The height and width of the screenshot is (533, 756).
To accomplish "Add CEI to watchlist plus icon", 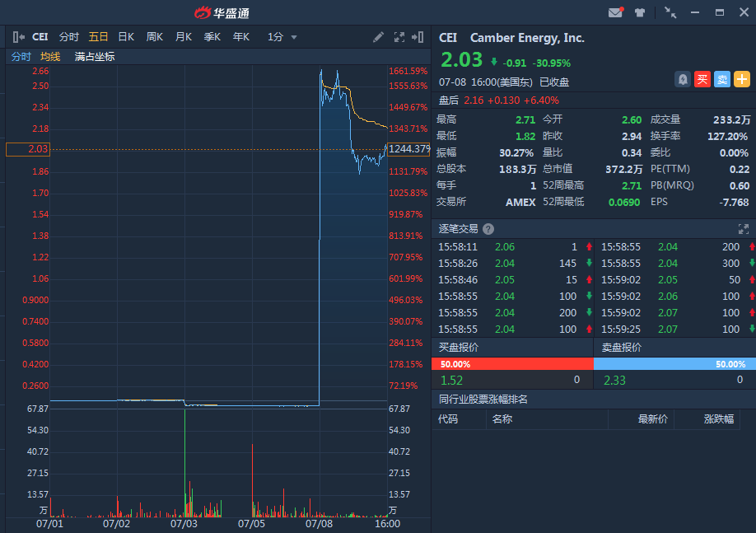I will 742,79.
